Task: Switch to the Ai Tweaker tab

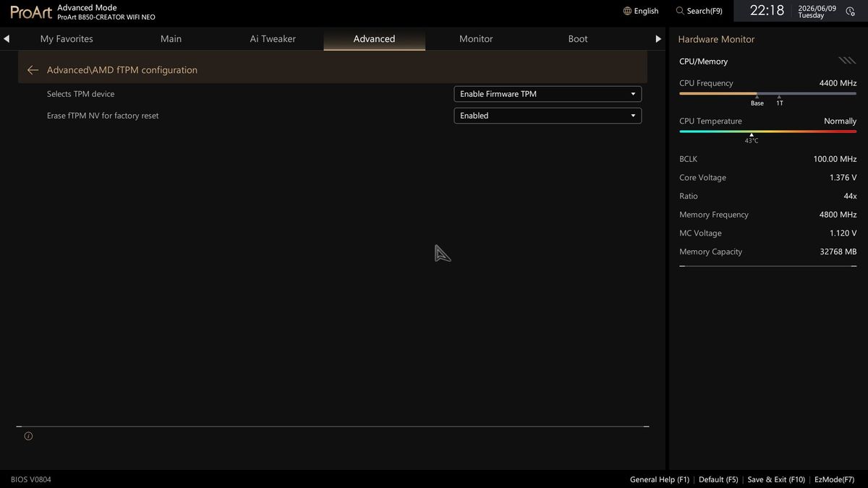Action: click(x=273, y=39)
